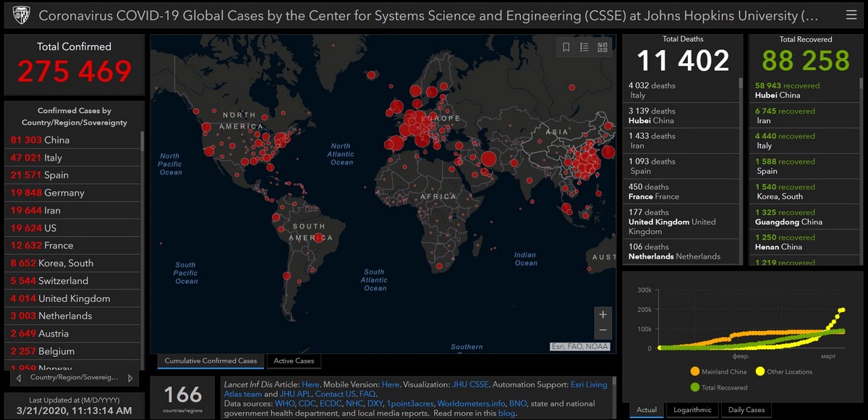Show the map legend list icon

coord(584,48)
